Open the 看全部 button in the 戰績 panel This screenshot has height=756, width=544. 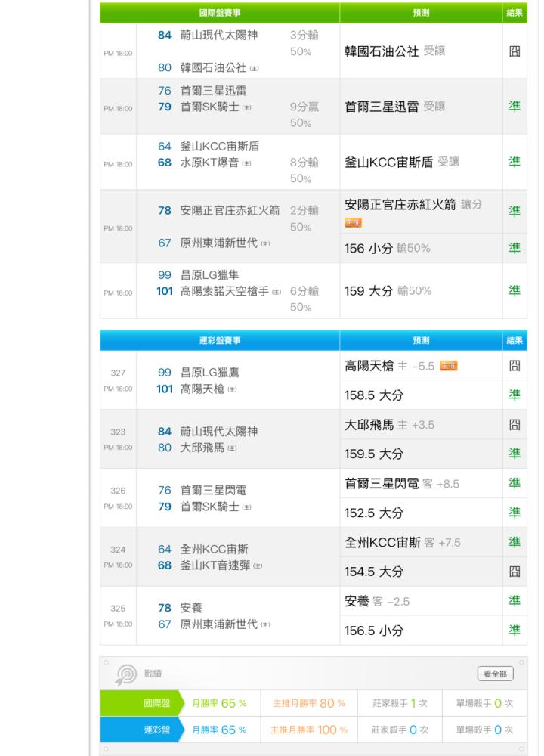496,674
